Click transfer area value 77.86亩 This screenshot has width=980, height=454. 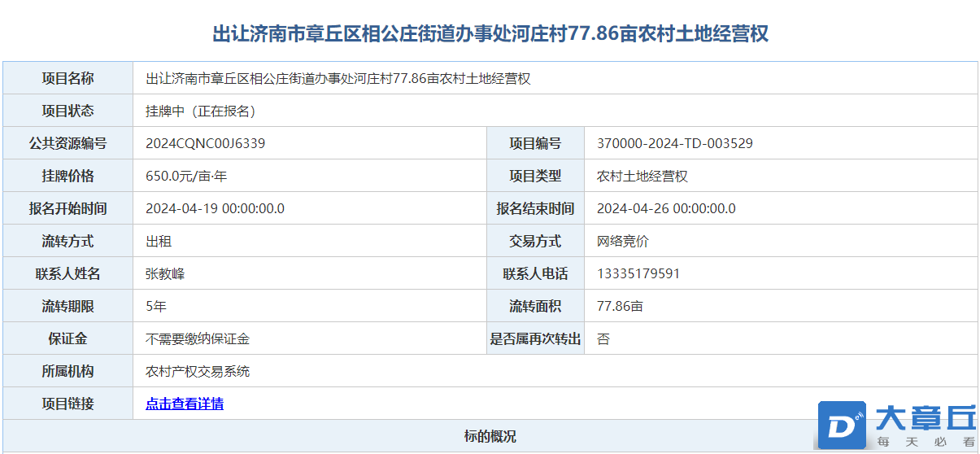pyautogui.click(x=620, y=306)
